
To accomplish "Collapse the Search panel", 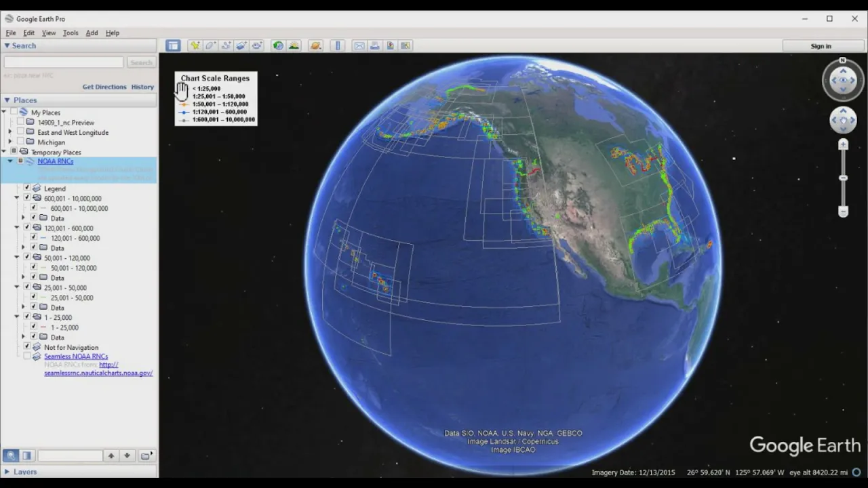I will pyautogui.click(x=7, y=45).
